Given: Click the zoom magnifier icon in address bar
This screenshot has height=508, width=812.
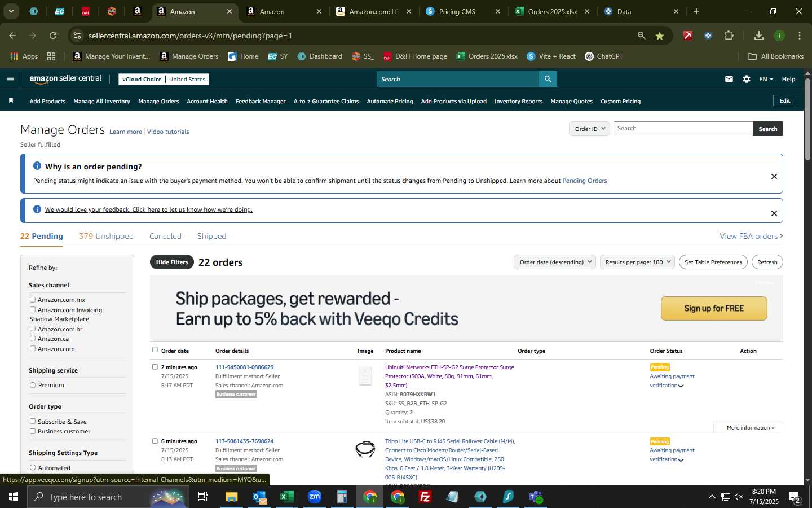Looking at the screenshot, I should [641, 36].
